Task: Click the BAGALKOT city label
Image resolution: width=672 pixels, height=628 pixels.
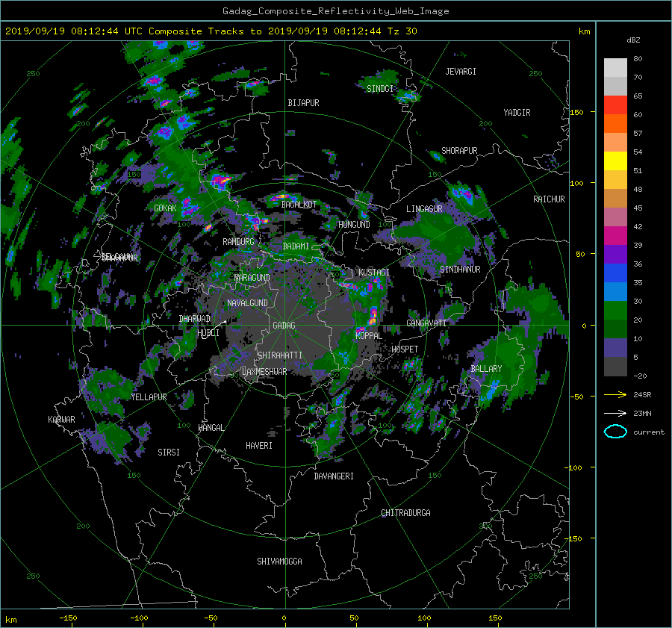Action: click(x=299, y=205)
